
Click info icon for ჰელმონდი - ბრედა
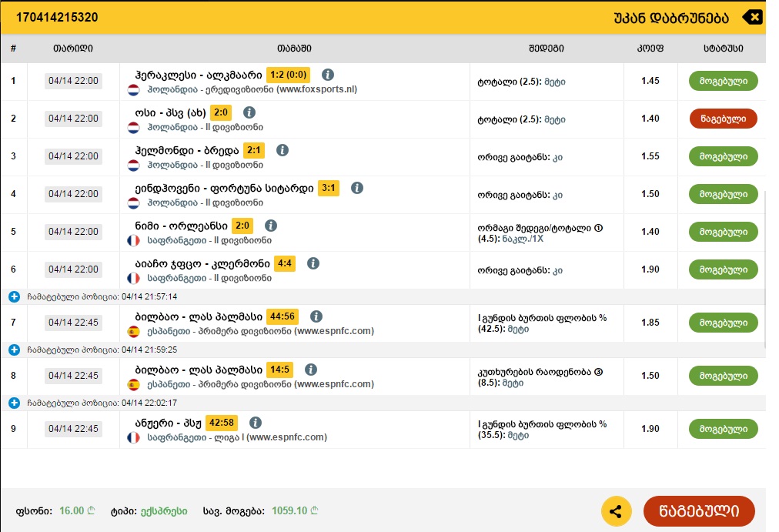coord(283,150)
